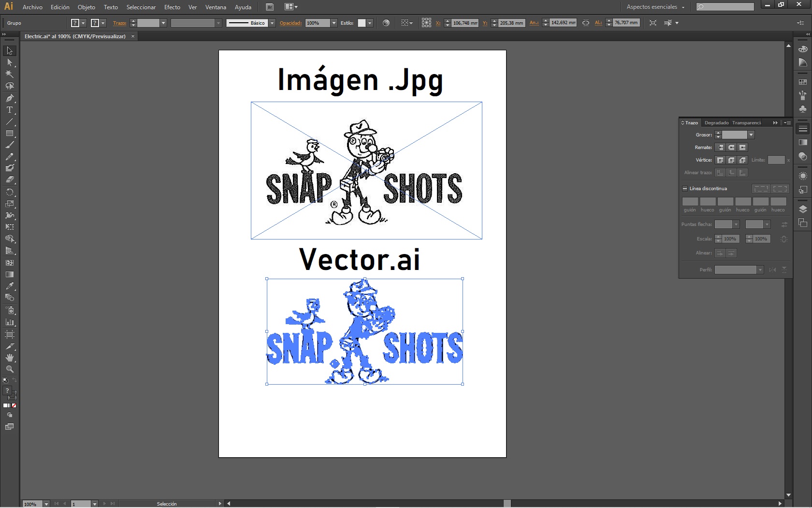The image size is (812, 508).
Task: Select the Shape Builder tool
Action: click(x=10, y=239)
